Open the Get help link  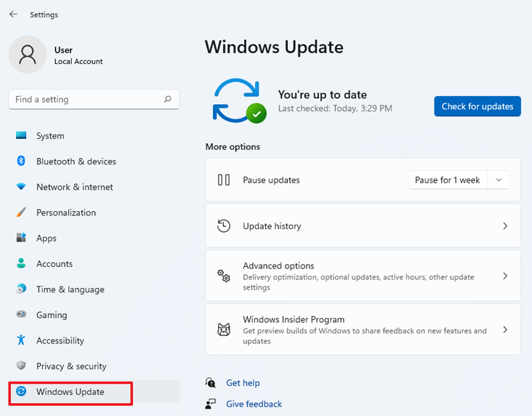pyautogui.click(x=243, y=383)
